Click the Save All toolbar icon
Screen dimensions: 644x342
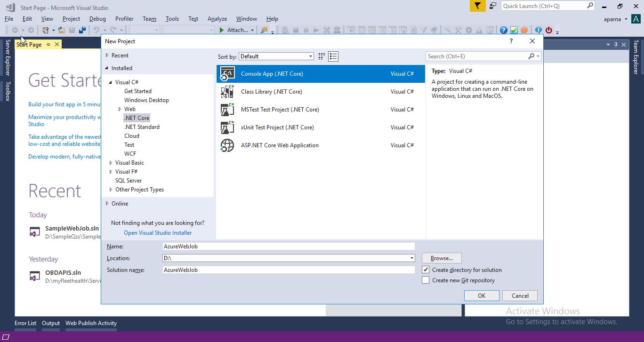point(82,30)
